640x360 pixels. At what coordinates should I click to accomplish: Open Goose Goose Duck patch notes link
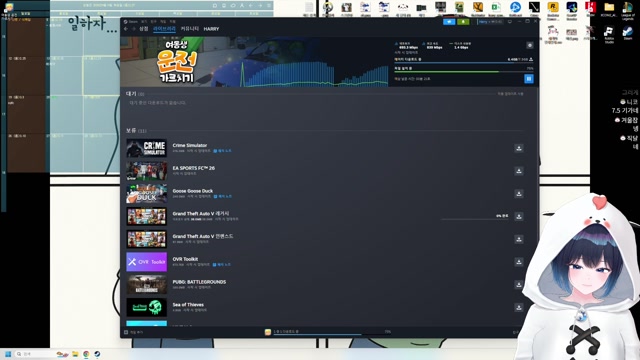click(222, 196)
